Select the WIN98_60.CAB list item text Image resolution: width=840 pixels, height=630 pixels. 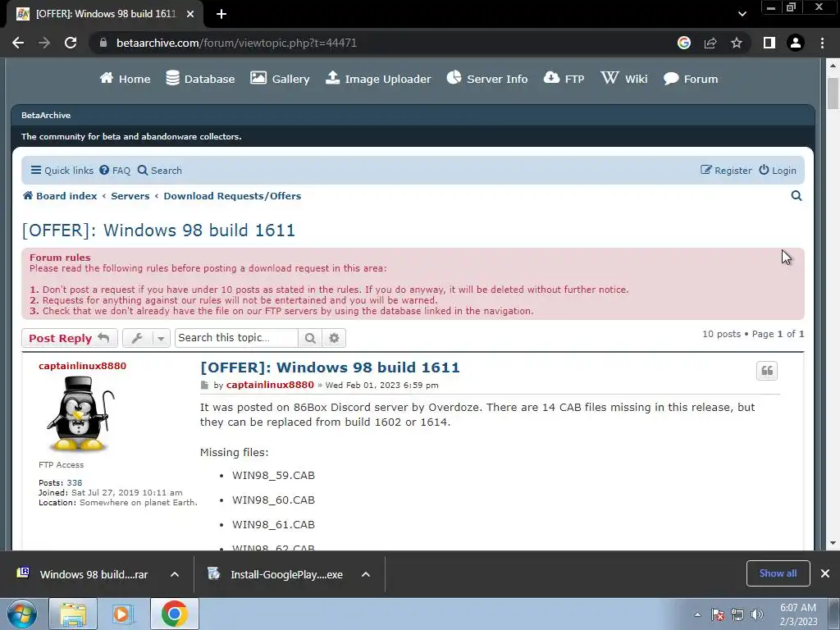pyautogui.click(x=273, y=500)
